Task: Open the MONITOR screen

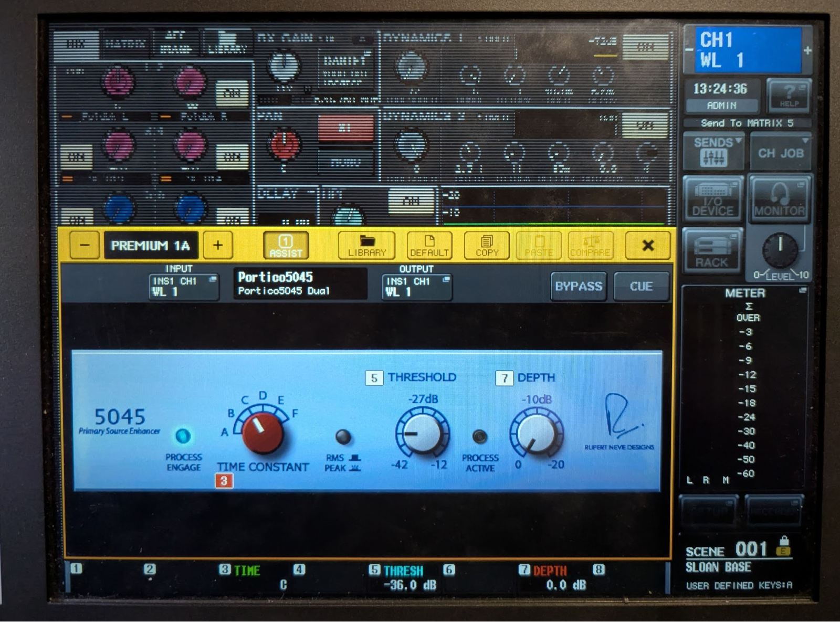Action: 780,200
